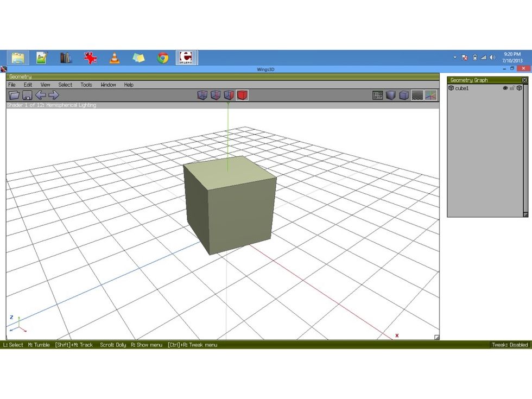Open the Select menu

(65, 85)
